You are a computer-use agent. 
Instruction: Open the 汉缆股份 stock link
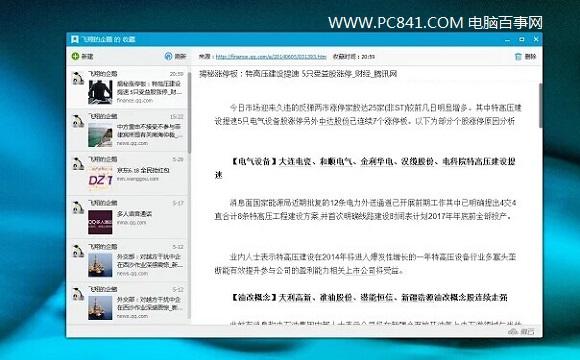[x=418, y=162]
